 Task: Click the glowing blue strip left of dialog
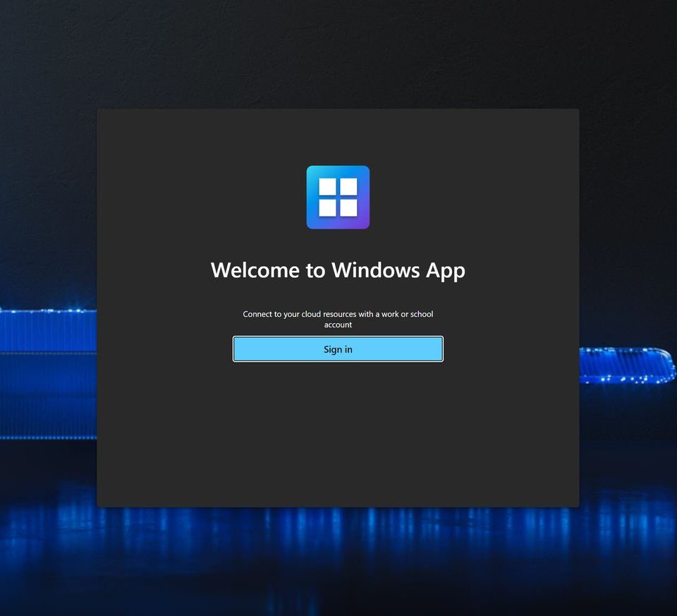47,330
